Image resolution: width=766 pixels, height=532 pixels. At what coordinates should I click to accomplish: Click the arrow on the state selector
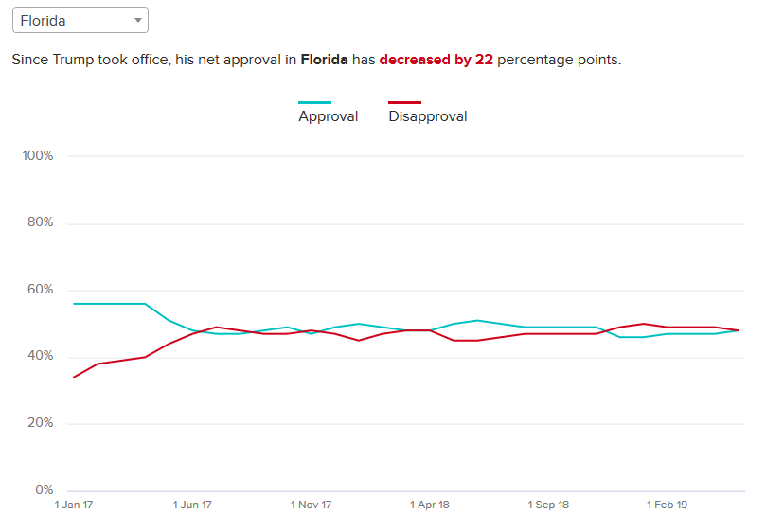click(138, 20)
